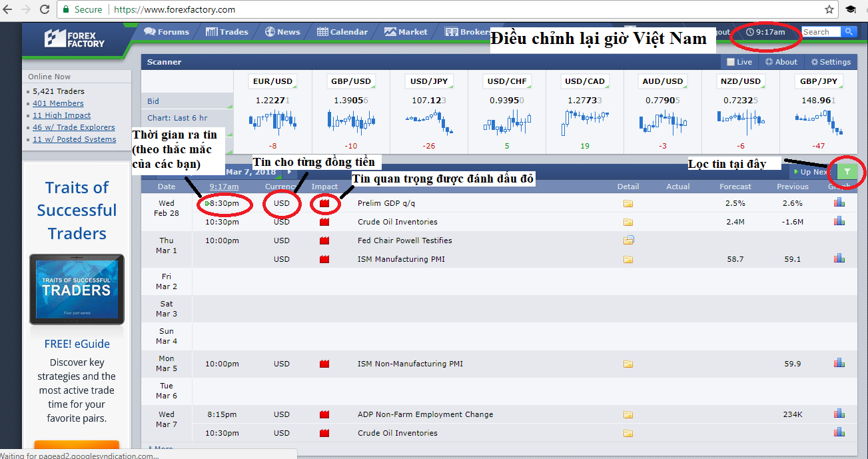This screenshot has height=459, width=868.
Task: Open detail icon for Fed Chair Powell Testifies
Action: click(628, 240)
